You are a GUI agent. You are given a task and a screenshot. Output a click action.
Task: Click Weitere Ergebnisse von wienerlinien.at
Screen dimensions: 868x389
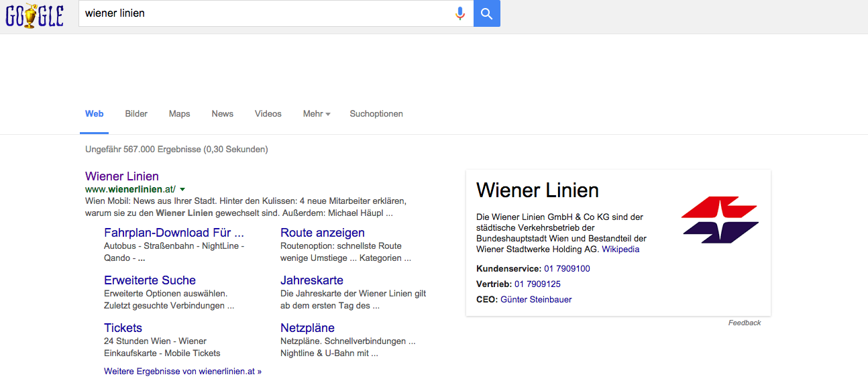pyautogui.click(x=182, y=371)
